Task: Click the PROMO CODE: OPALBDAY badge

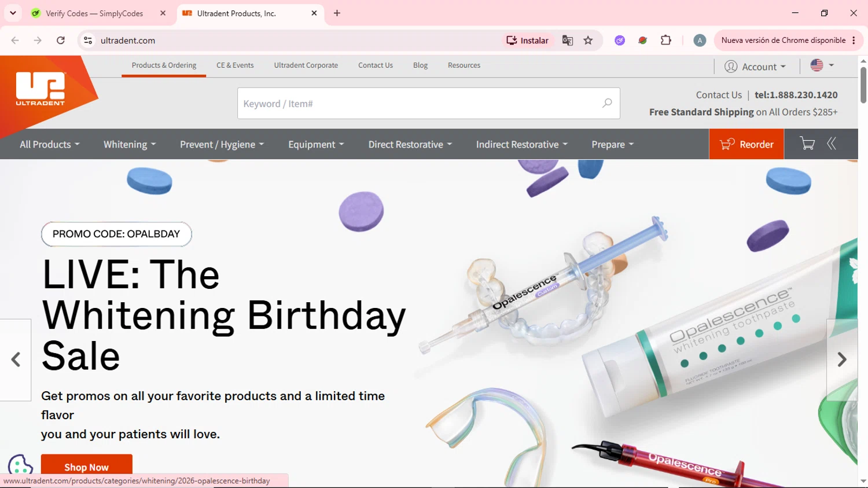Action: (116, 234)
